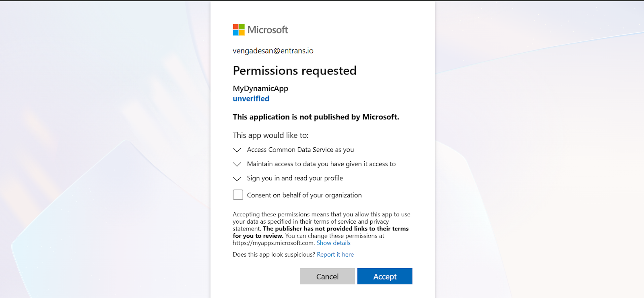Expand chevron next to Maintain access to data
Viewport: 644px width, 298px height.
point(237,164)
